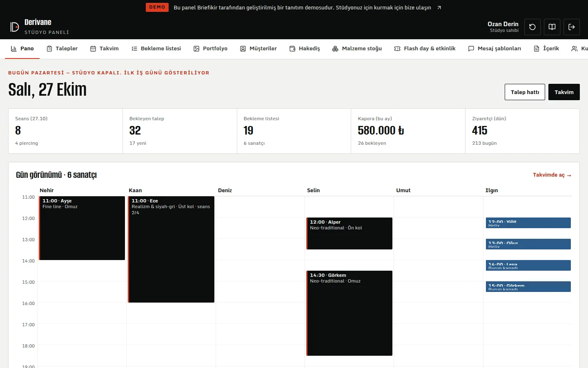This screenshot has width=588, height=368.
Task: Open the 11:00 Ayşe Fine line appointment
Action: point(82,228)
